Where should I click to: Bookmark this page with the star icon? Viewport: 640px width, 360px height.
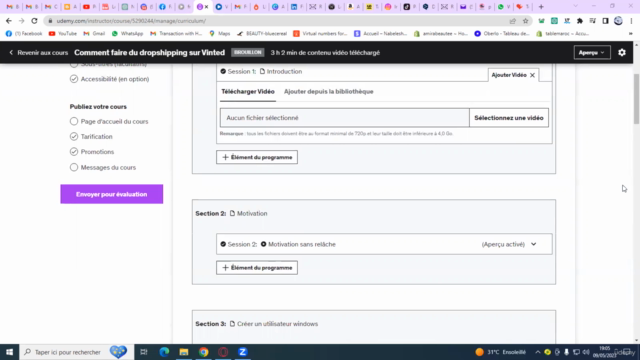[525, 21]
